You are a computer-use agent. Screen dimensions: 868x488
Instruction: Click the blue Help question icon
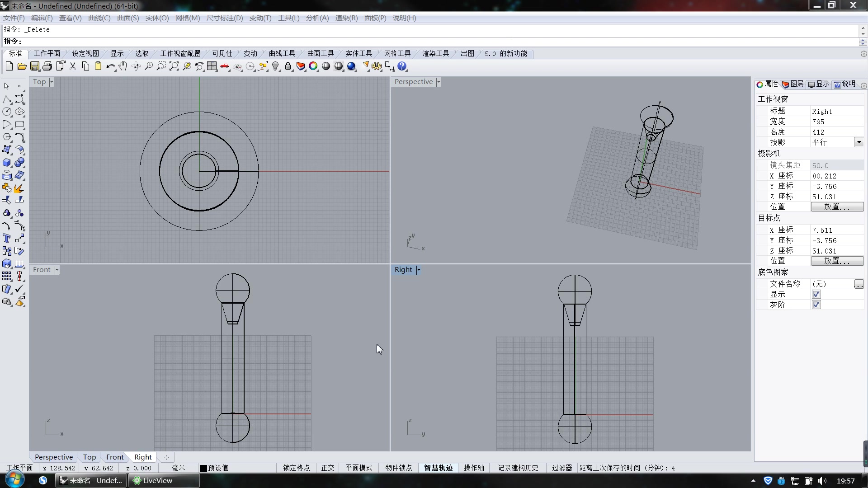(402, 66)
